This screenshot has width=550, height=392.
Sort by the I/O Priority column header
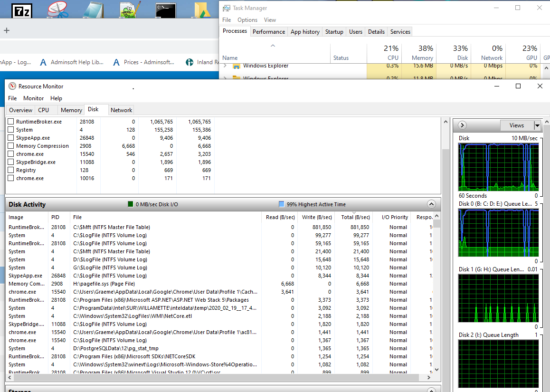(395, 217)
